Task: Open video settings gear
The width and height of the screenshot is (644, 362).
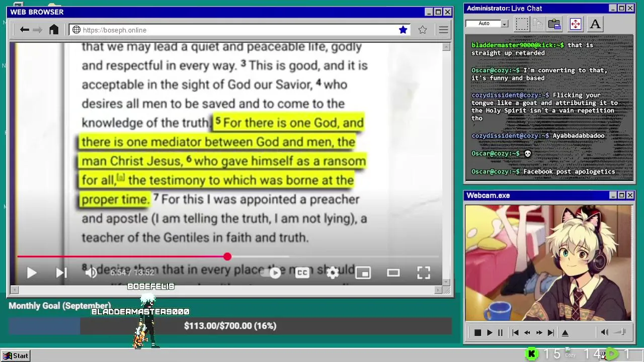Action: click(333, 273)
